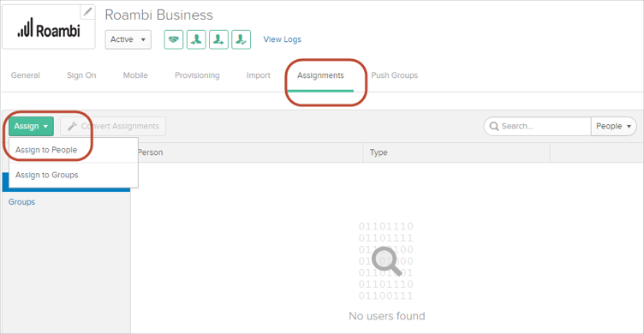Switch to the Mobile tab

coord(135,75)
